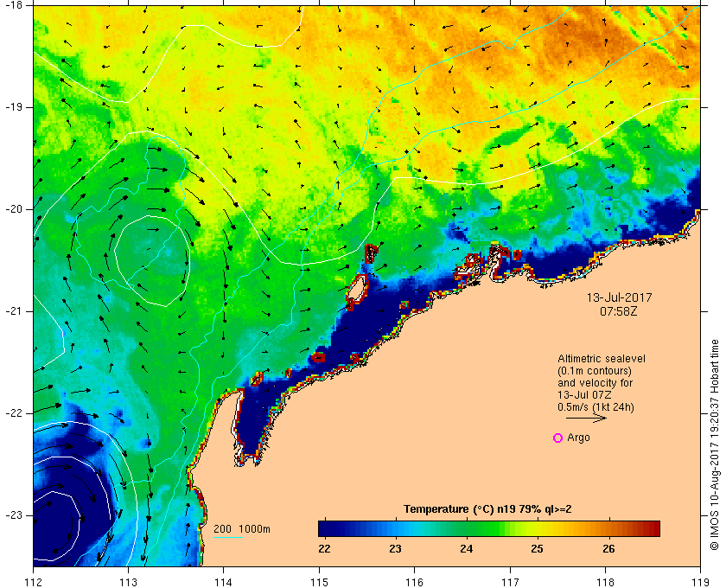This screenshot has height=588, width=726.
Task: Click the longitude axis label '115'
Action: [319, 581]
